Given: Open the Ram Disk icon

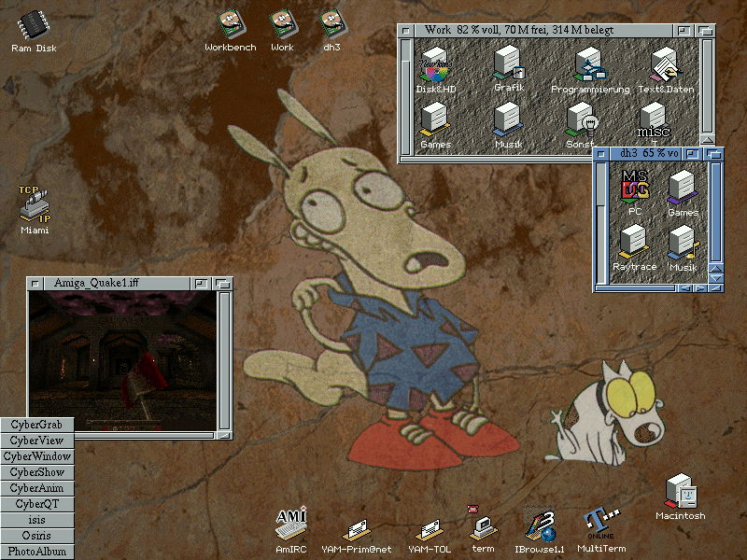Looking at the screenshot, I should click(33, 26).
